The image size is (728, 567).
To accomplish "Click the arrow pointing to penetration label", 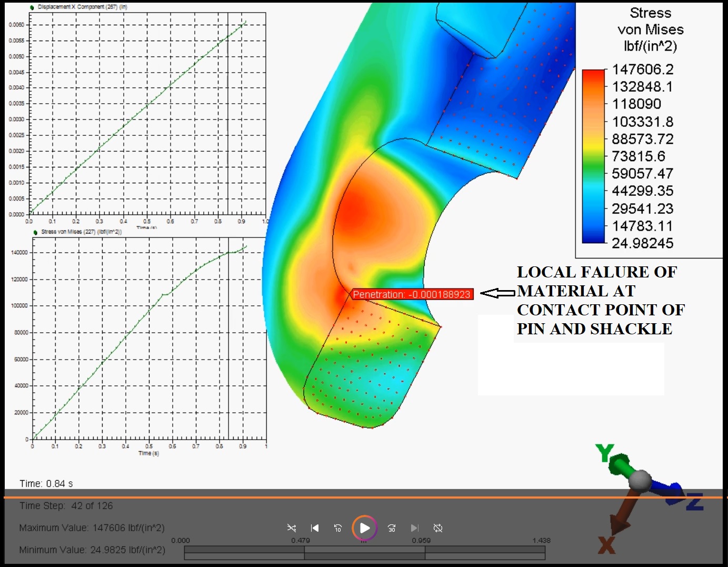I will point(497,293).
